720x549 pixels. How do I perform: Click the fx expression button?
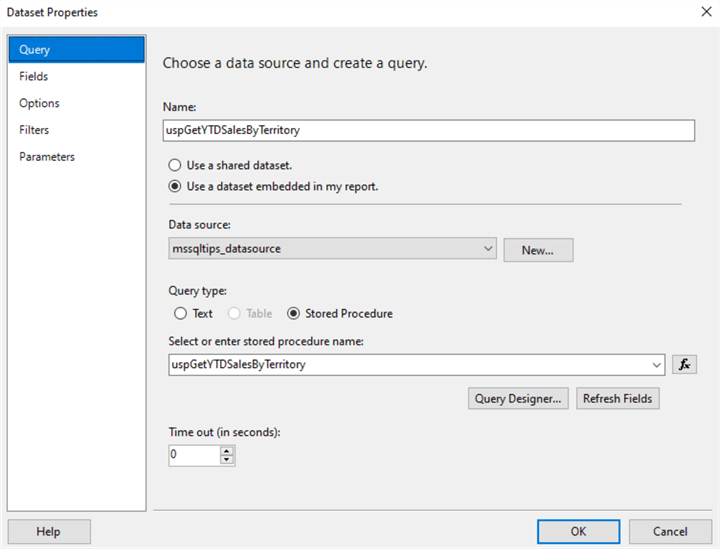coord(685,365)
